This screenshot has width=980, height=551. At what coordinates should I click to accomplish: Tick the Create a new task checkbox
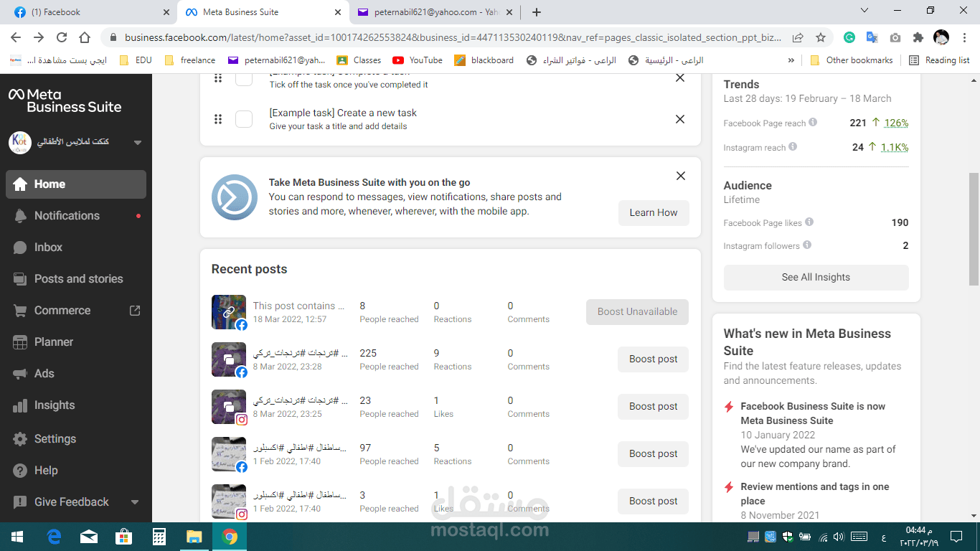coord(244,119)
